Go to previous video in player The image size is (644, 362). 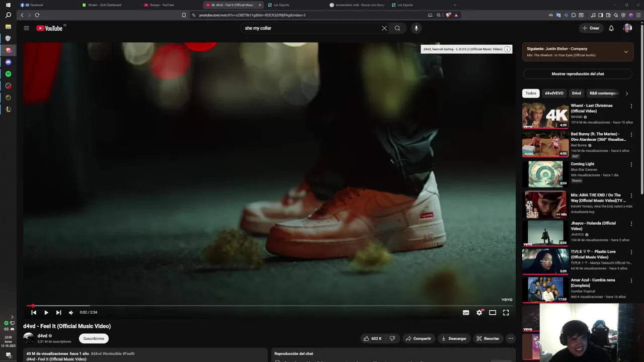pos(34,312)
